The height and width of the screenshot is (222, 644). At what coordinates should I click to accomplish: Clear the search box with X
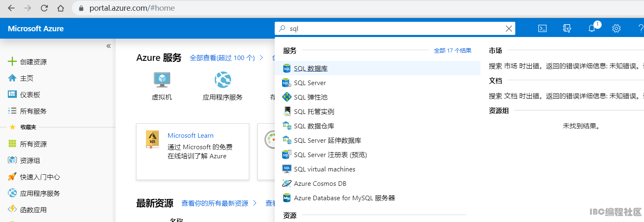(x=509, y=28)
